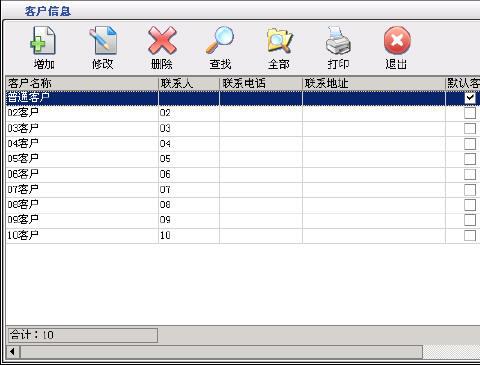The height and width of the screenshot is (365, 480).
Task: Click the horizontal scrollbar thumb
Action: pos(221,352)
